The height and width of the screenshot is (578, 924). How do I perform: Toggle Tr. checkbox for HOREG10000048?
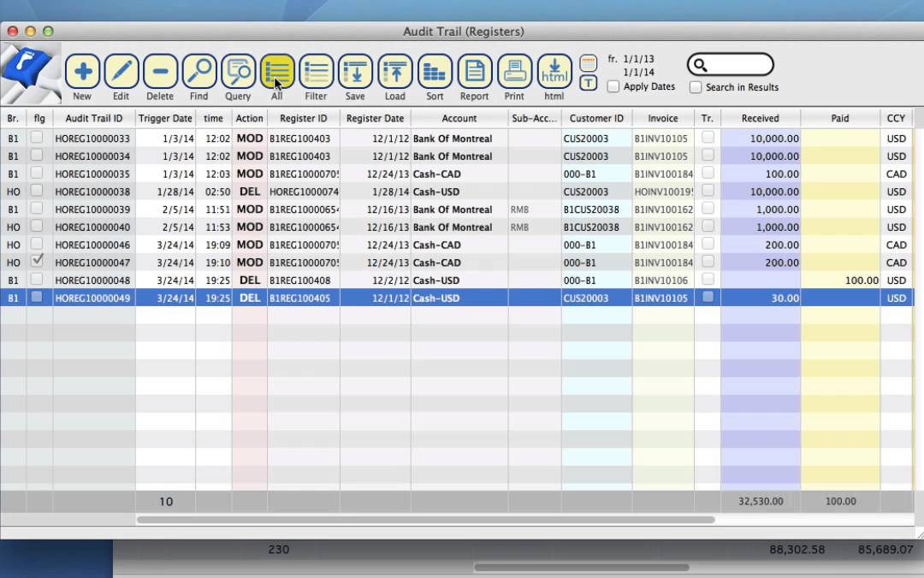coord(708,279)
